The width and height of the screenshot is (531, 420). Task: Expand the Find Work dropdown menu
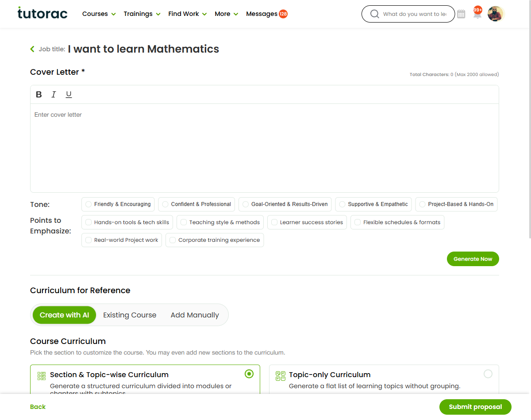(x=188, y=14)
